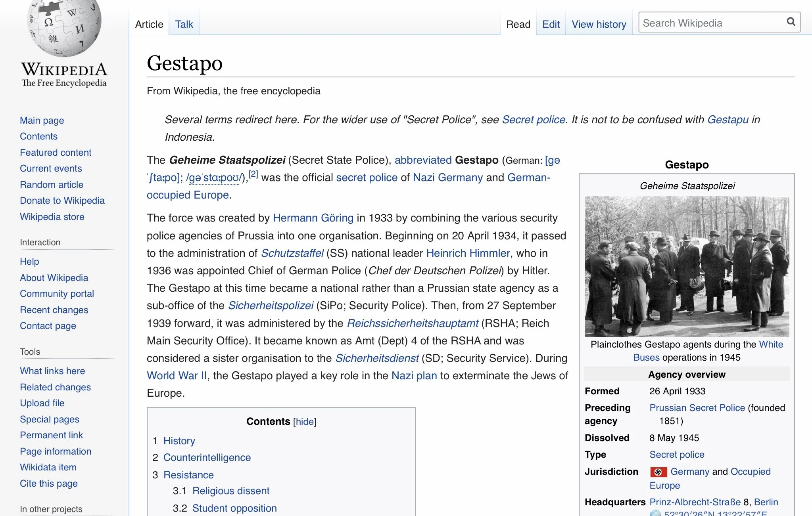Click the search magnifying glass icon
The height and width of the screenshot is (516, 812).
click(791, 22)
